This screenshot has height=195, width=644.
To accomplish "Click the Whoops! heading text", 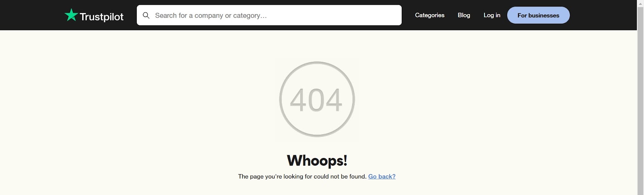I will click(x=317, y=160).
